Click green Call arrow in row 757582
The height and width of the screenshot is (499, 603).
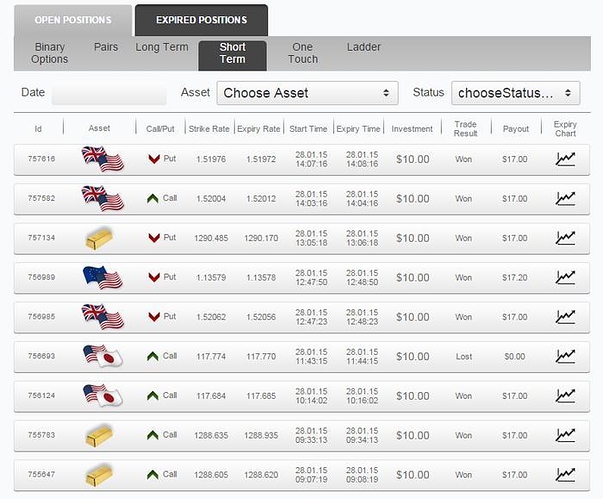click(x=153, y=198)
